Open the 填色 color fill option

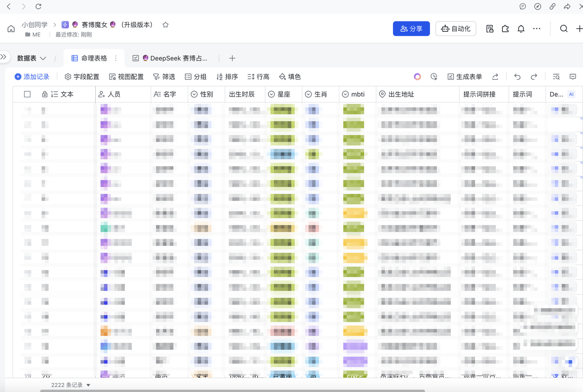[290, 76]
